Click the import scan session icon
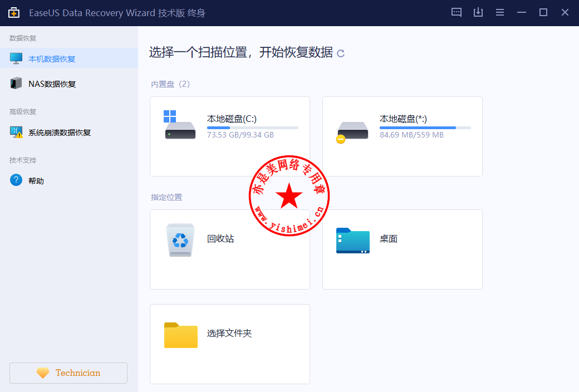 [478, 13]
